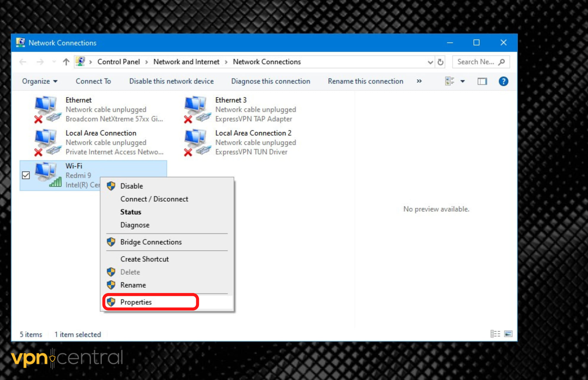Open the view options dropdown arrow
Viewport: 588px width, 380px height.
point(462,81)
